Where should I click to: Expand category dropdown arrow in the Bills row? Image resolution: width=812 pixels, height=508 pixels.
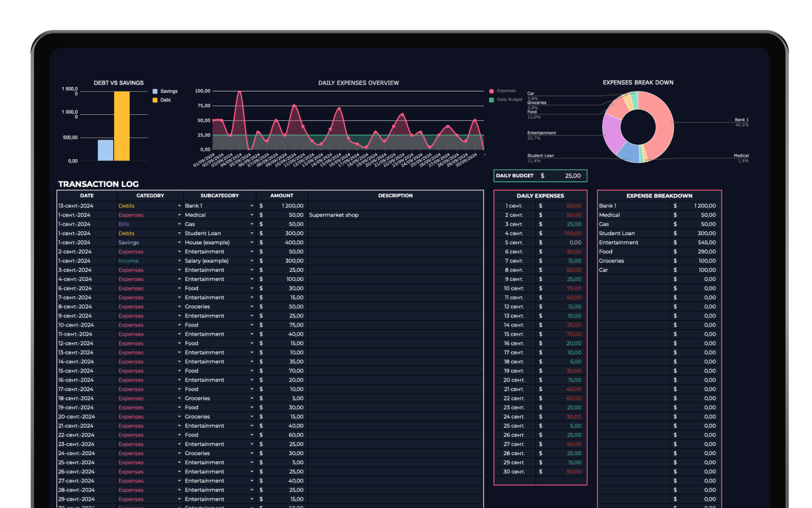[179, 224]
